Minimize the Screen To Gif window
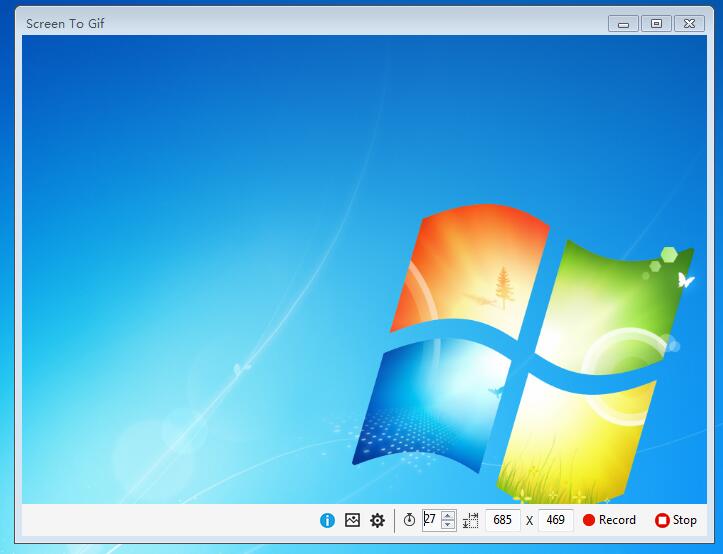The image size is (723, 554). 623,24
